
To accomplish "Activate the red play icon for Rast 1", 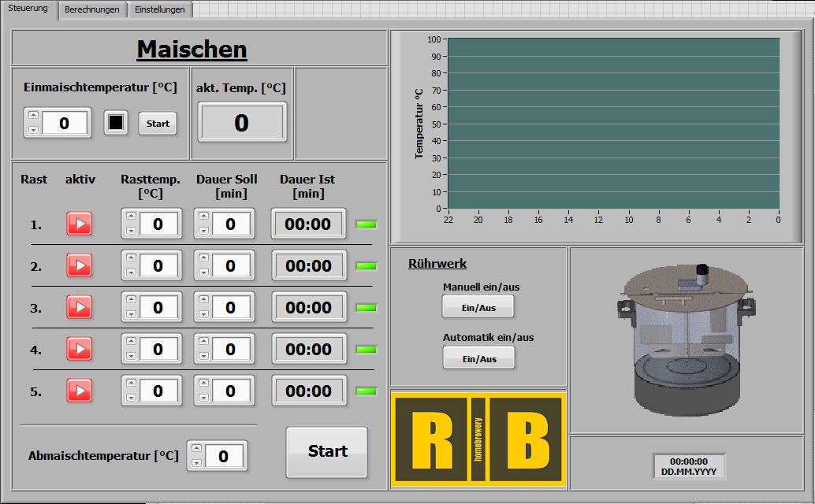I will (79, 224).
